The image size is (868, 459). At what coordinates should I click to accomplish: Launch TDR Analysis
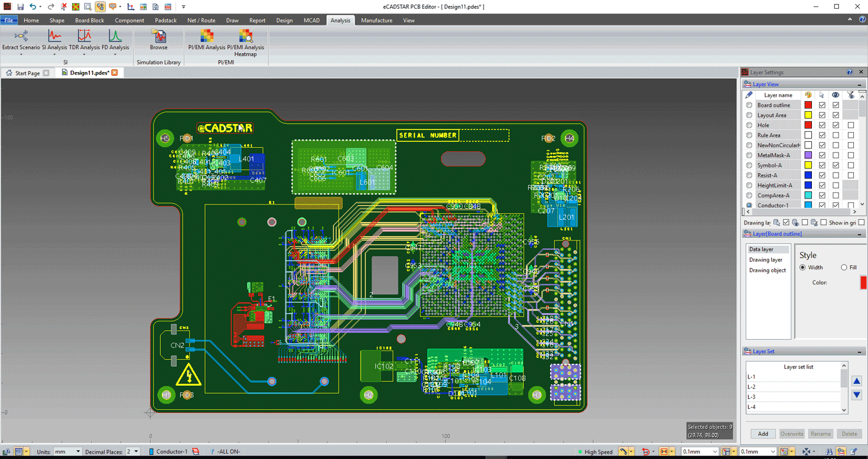pos(84,40)
